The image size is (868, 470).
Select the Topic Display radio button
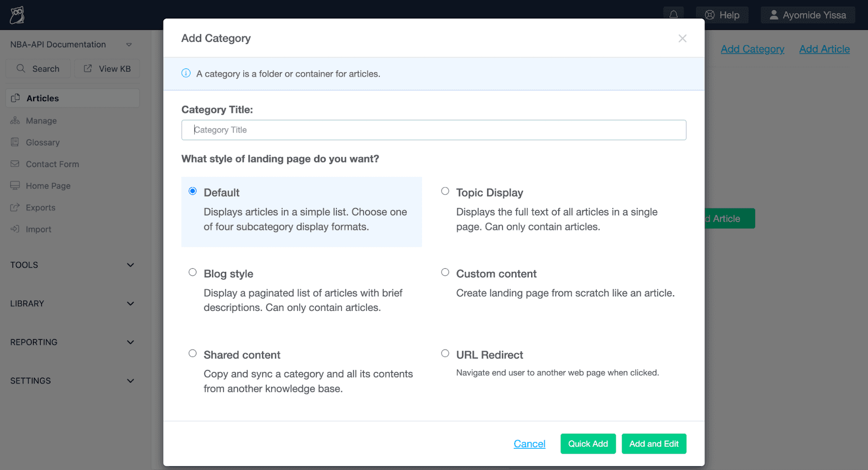click(445, 191)
